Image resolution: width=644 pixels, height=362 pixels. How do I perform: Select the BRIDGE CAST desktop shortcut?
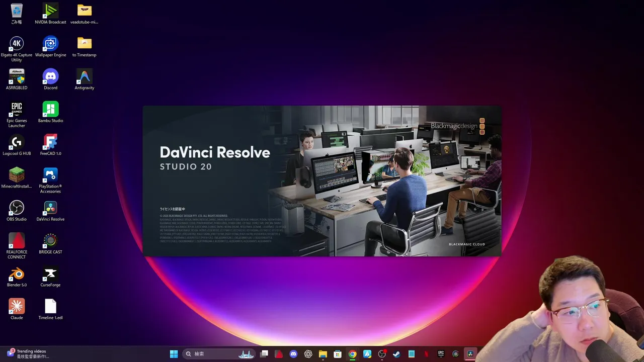point(50,243)
